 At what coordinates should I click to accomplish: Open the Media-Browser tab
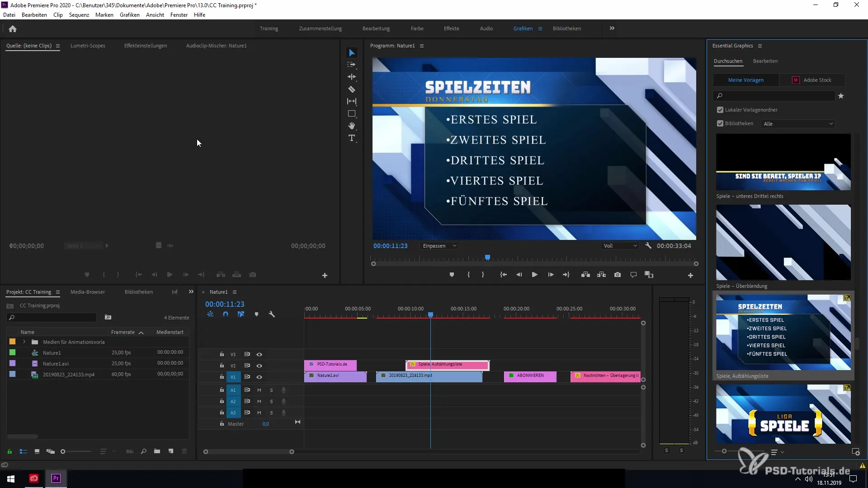click(x=88, y=292)
